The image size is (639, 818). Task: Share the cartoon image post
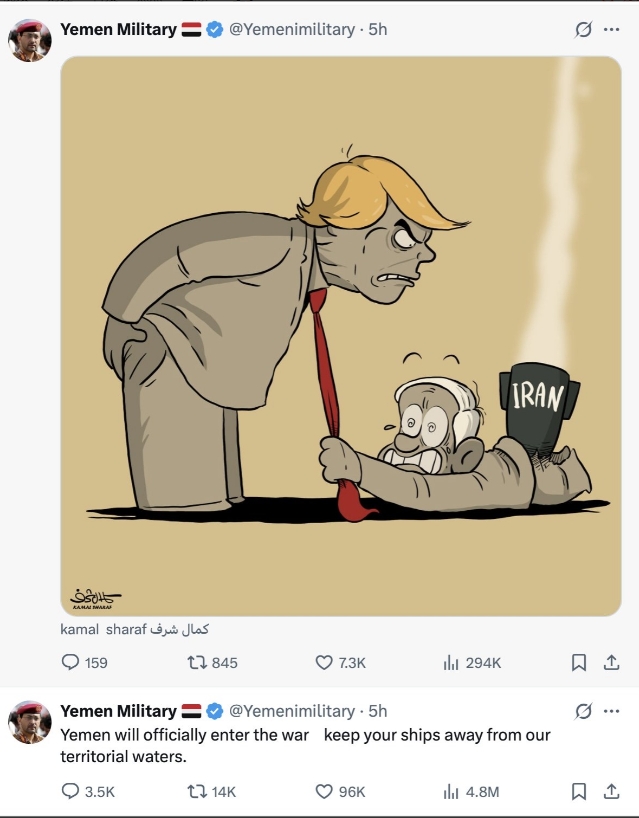[611, 663]
